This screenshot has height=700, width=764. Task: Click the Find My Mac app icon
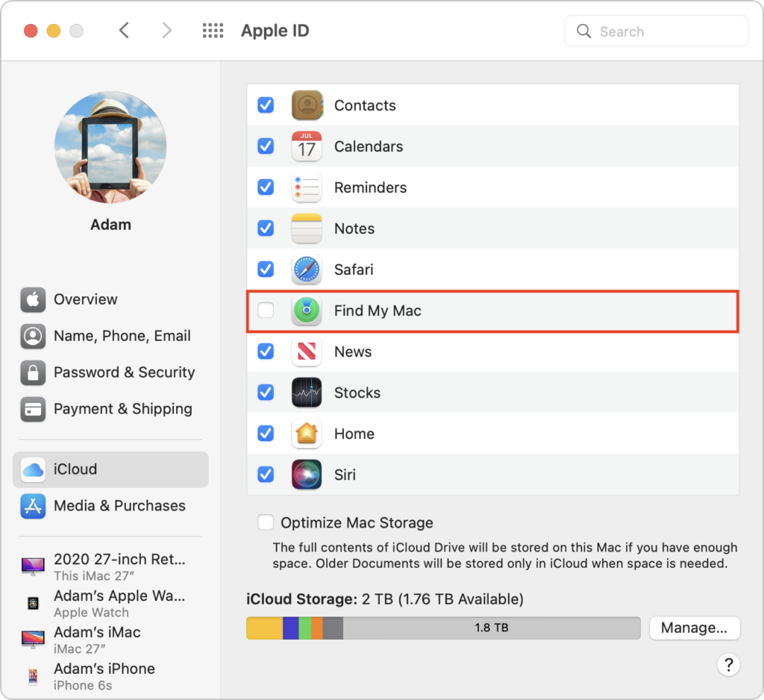pyautogui.click(x=307, y=310)
